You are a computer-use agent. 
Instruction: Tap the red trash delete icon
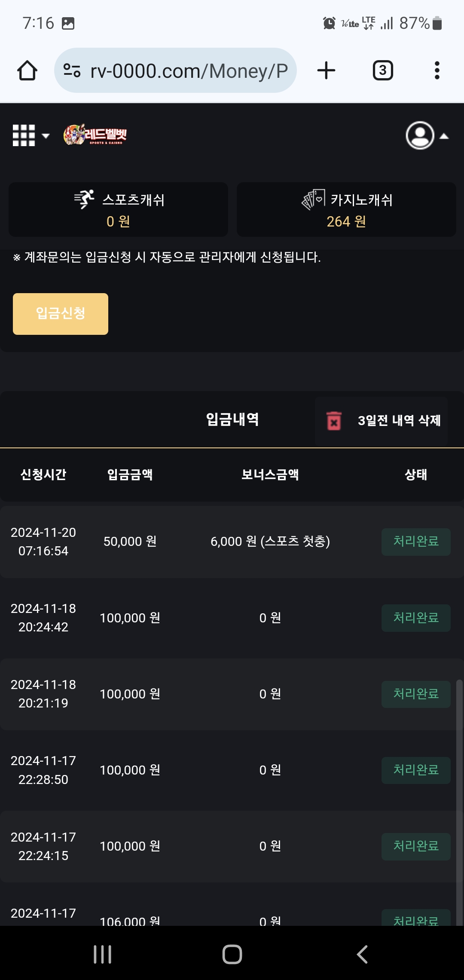pyautogui.click(x=334, y=421)
